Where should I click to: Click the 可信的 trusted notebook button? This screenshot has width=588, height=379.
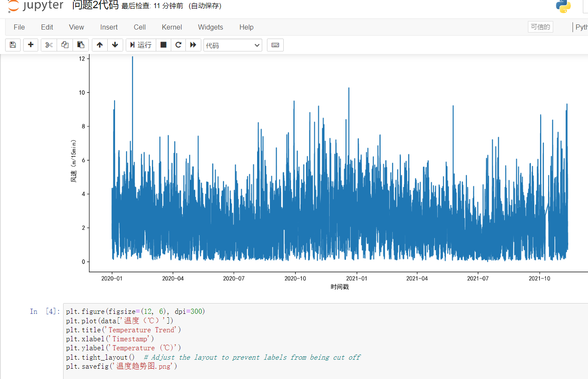click(x=540, y=27)
